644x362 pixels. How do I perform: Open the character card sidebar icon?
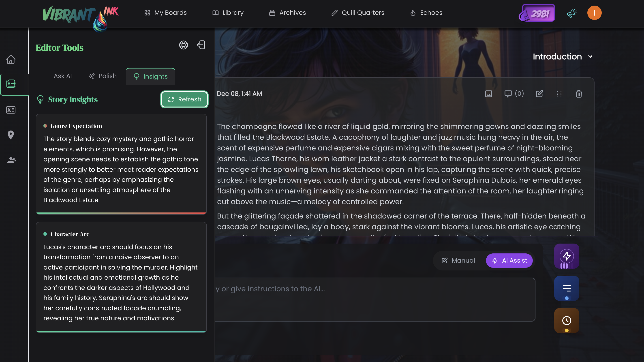coord(11,110)
